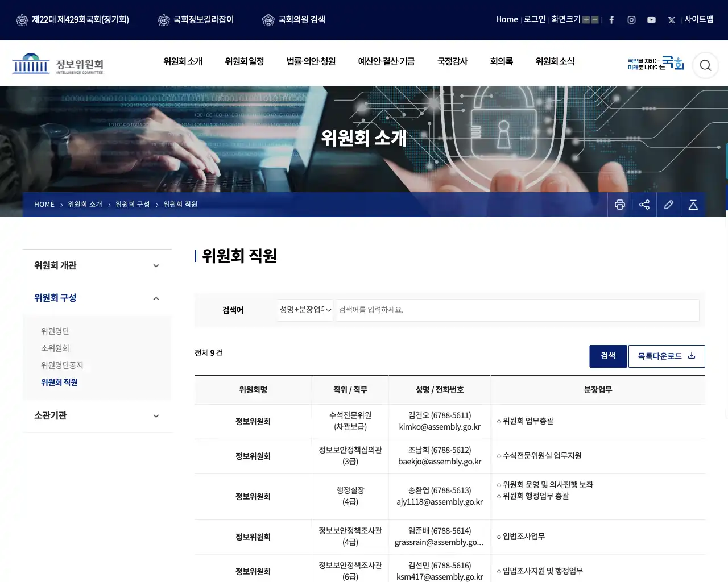728x582 pixels.
Task: Open the 사이트맵 link
Action: tap(699, 19)
